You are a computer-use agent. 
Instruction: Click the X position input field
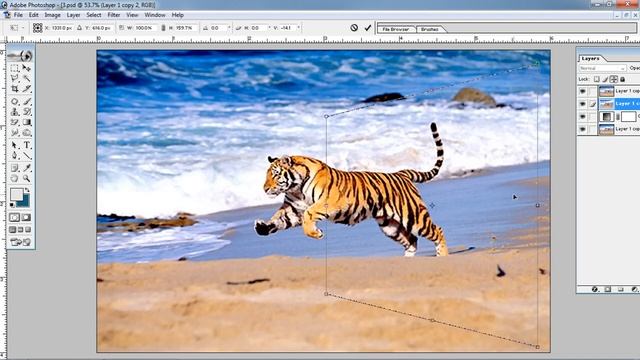pyautogui.click(x=62, y=28)
